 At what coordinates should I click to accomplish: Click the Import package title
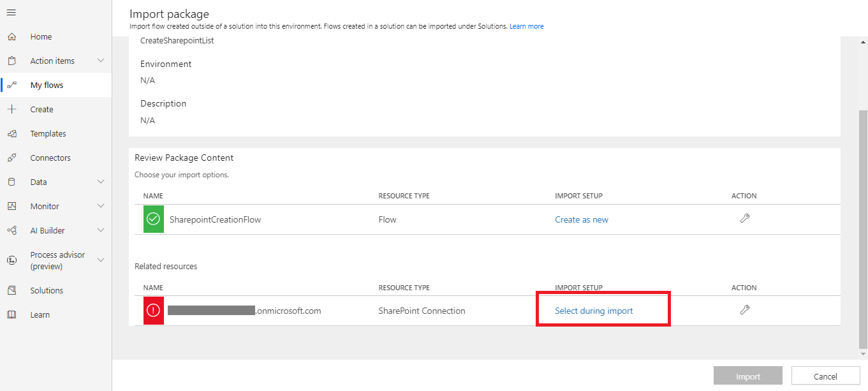[169, 13]
